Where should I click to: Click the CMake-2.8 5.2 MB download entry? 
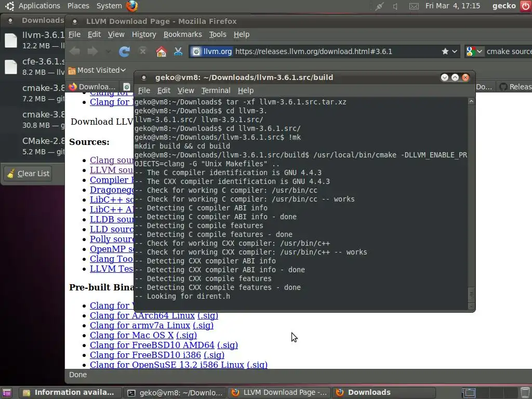pos(34,146)
